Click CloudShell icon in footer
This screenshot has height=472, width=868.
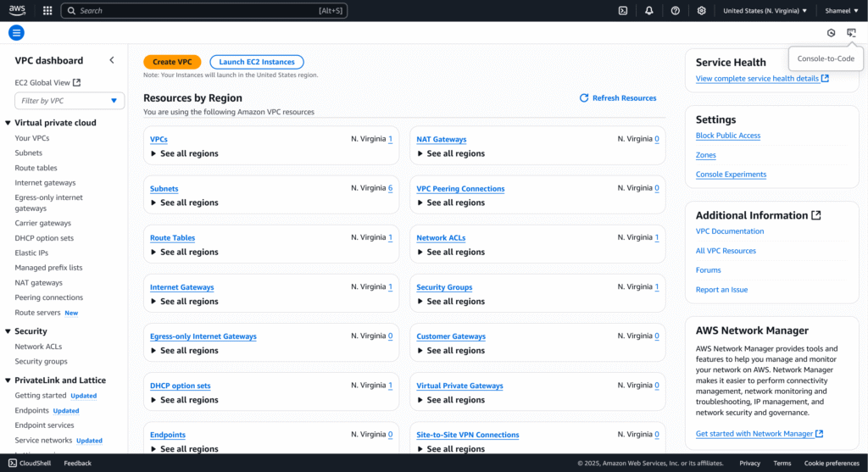coord(12,464)
